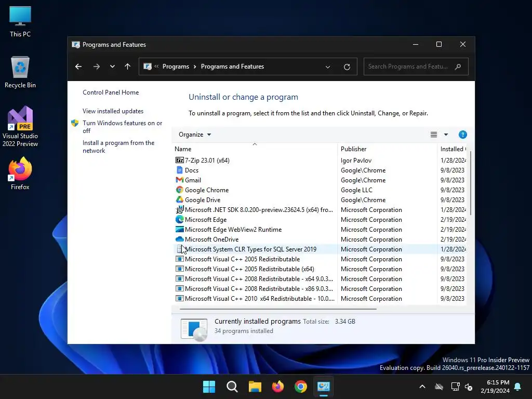532x399 pixels.
Task: Click the Microsoft OneDrive cloud icon
Action: tap(179, 239)
